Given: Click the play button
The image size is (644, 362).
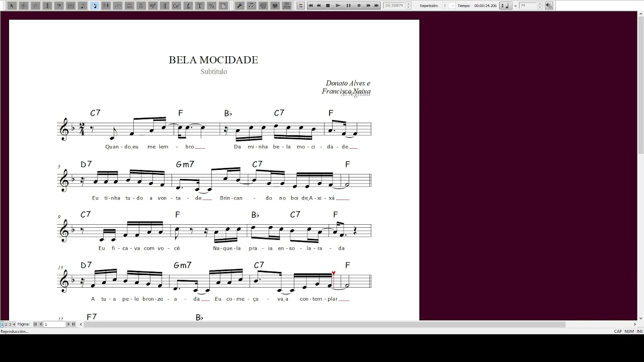Looking at the screenshot, I should point(338,6).
